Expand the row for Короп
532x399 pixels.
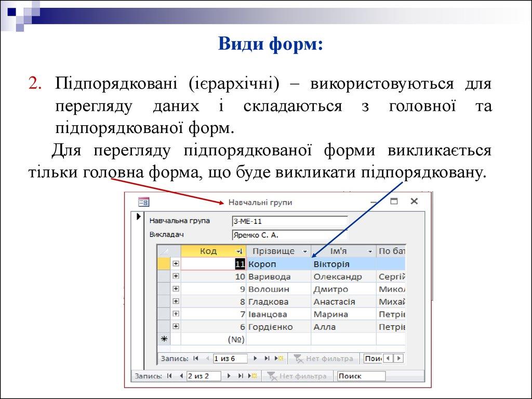[x=176, y=264]
